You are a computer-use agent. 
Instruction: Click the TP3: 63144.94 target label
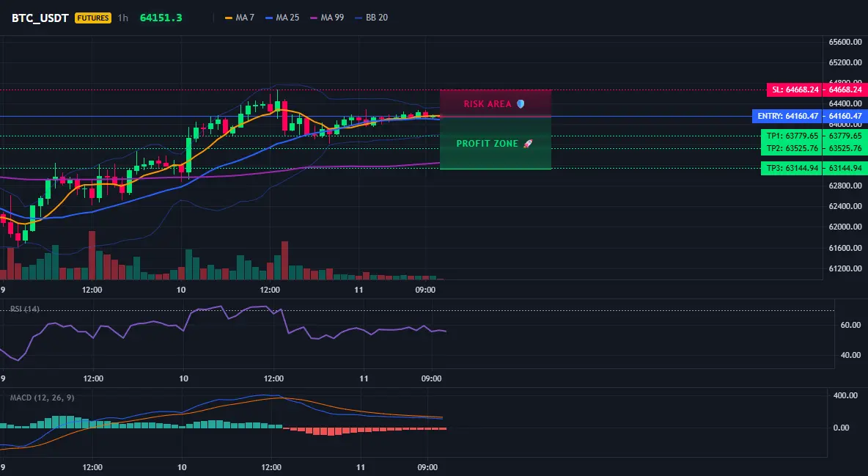pos(792,168)
